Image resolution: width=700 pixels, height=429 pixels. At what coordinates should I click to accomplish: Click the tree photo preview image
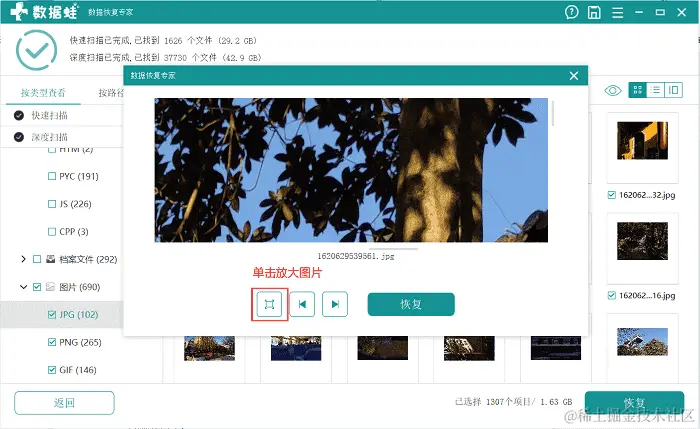tap(351, 170)
